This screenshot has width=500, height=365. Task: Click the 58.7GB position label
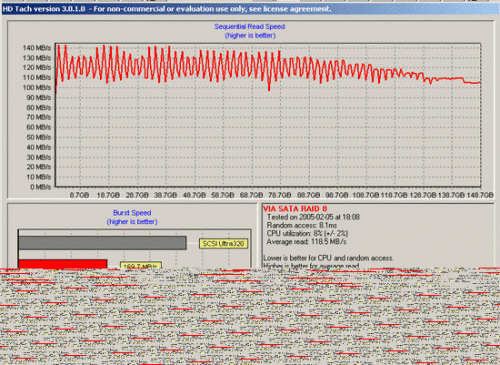(223, 195)
